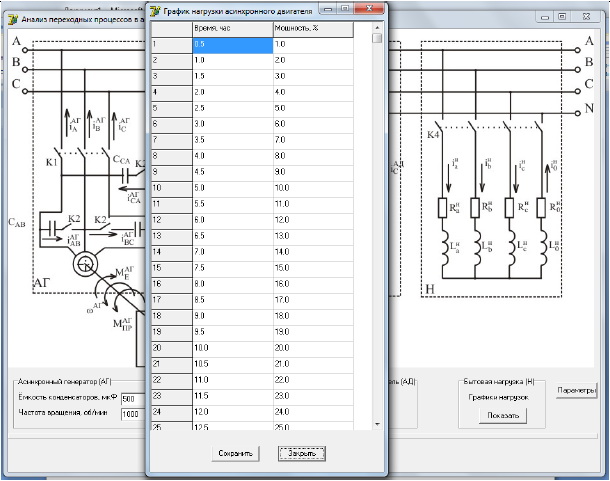The image size is (610, 481).
Task: Click Показать under household load graphs
Action: (x=502, y=415)
